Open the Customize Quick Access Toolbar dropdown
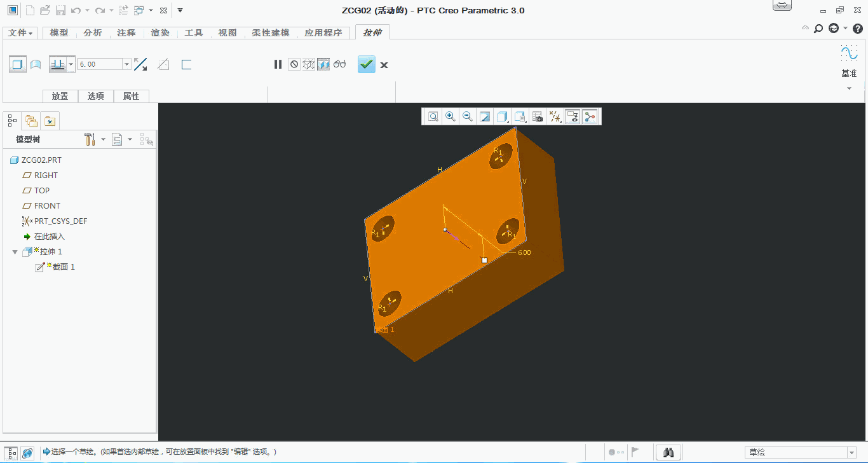This screenshot has width=868, height=463. pos(180,10)
